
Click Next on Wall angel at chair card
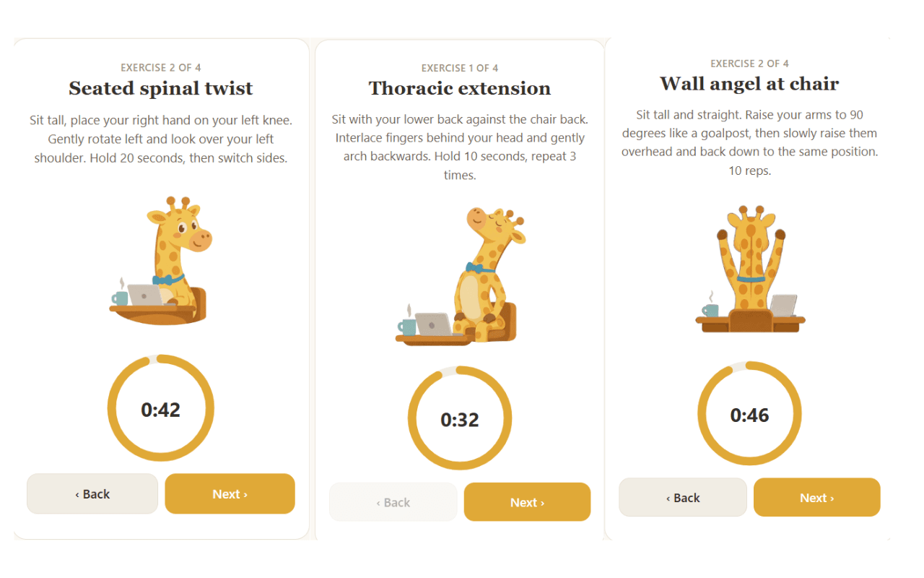click(x=817, y=497)
